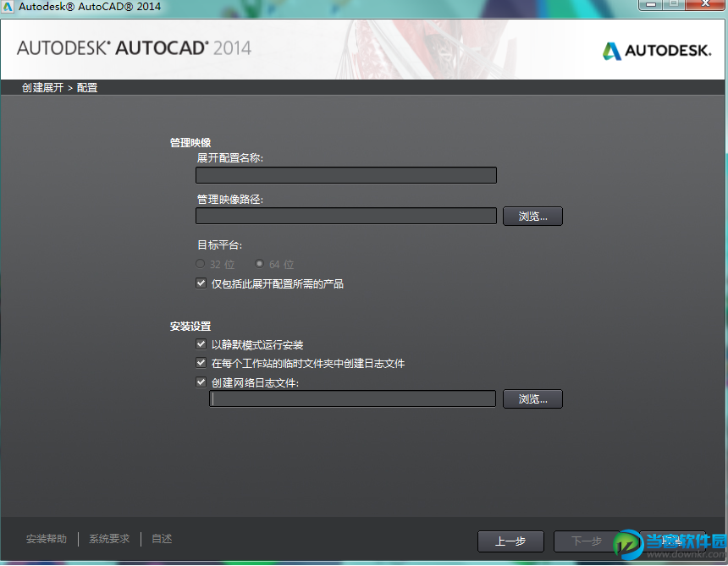Minimize the AutoCAD installer window
Image resolution: width=728 pixels, height=566 pixels.
[652, 4]
